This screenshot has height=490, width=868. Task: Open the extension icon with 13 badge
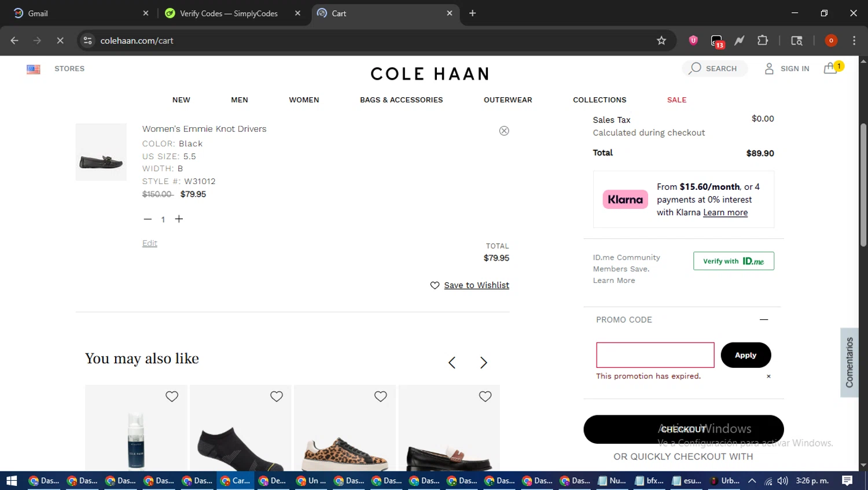pos(717,41)
